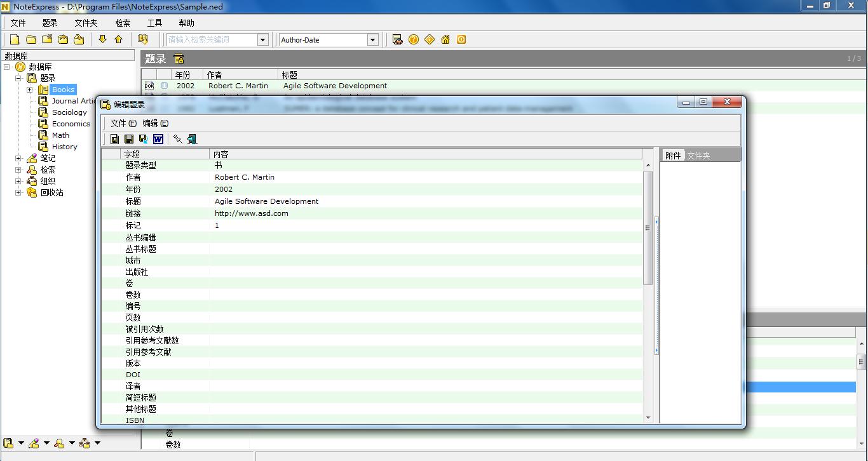Click the fifth folder icon in main toolbar
The height and width of the screenshot is (461, 868).
[79, 39]
